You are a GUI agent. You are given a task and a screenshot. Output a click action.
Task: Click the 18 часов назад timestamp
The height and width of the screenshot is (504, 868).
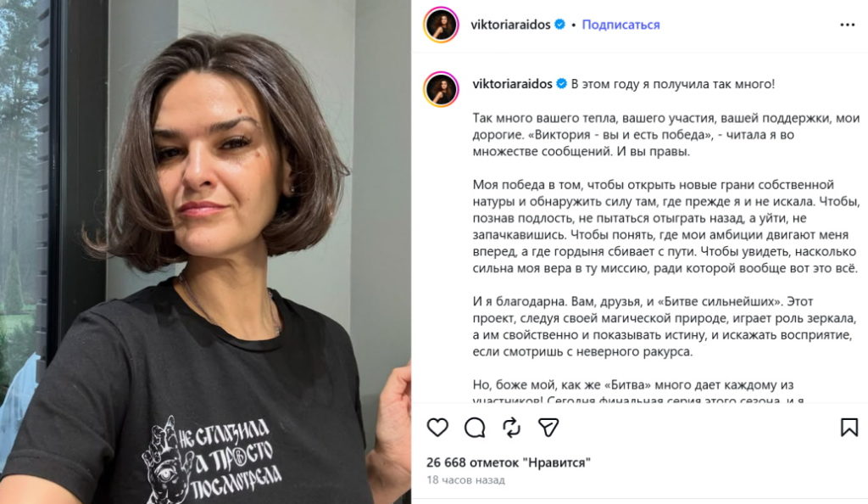(465, 480)
